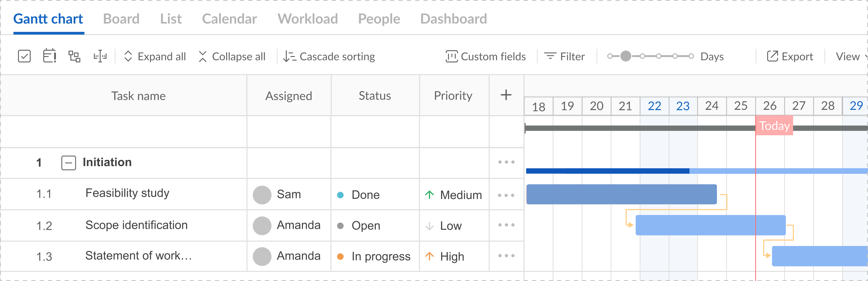Switch to the Workload tab
This screenshot has width=868, height=281.
coord(307,19)
